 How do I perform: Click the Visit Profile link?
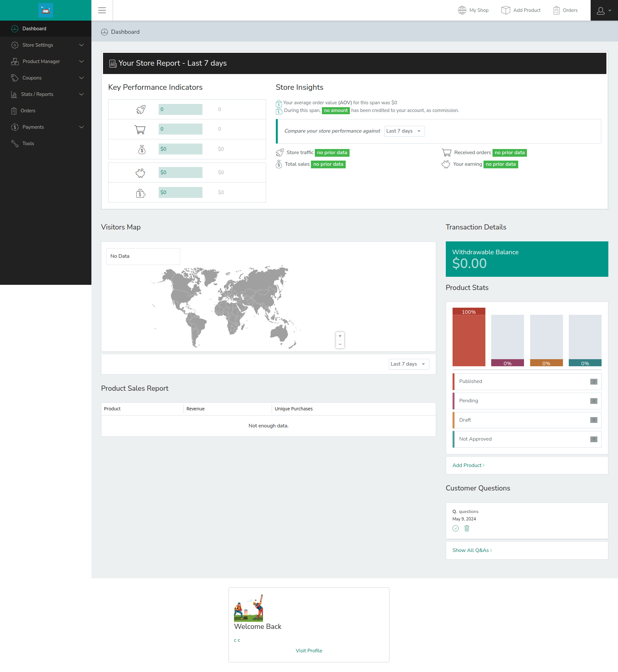309,651
